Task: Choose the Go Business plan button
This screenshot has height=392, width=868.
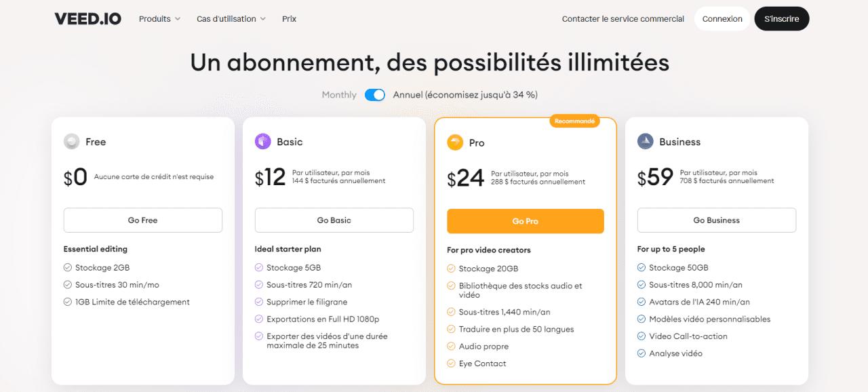Action: pos(716,220)
